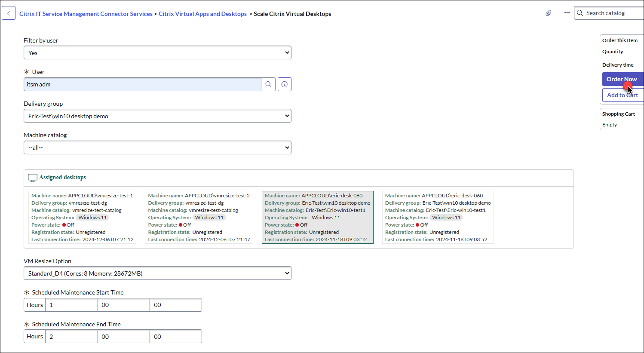Click the search catalog magnifier icon
Viewport: 644px width, 353px height.
[x=580, y=13]
